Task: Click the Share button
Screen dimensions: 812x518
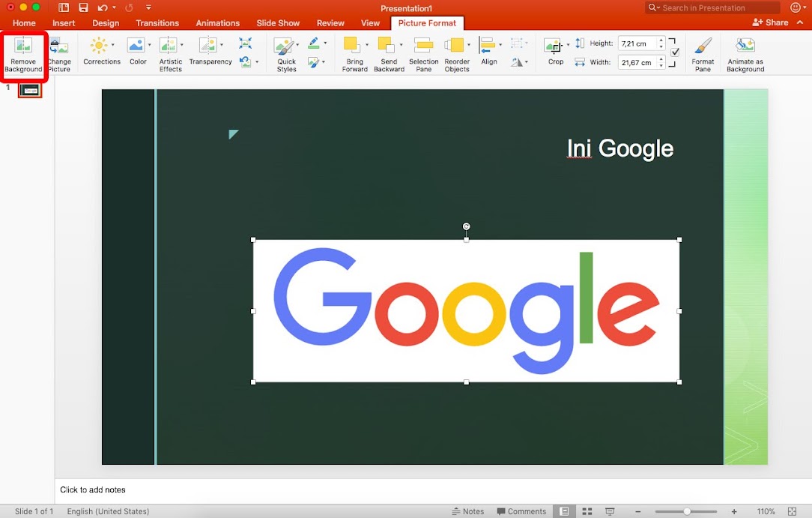Action: (770, 22)
